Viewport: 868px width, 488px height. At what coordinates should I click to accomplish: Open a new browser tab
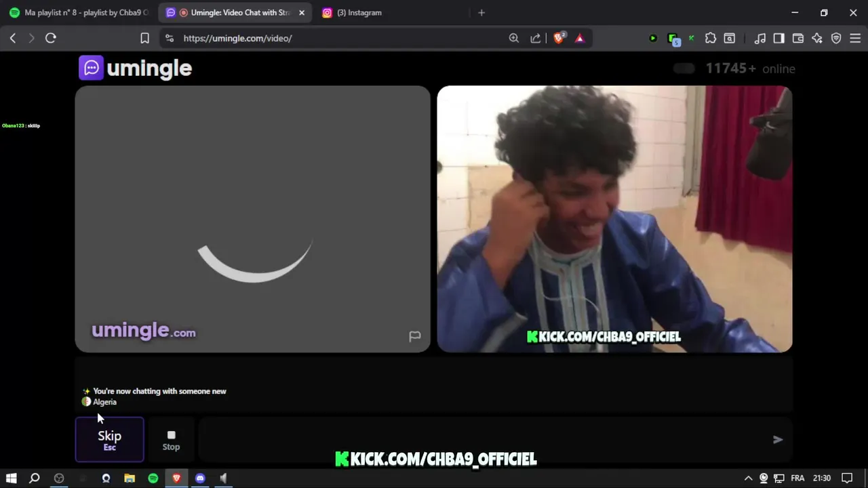click(x=481, y=13)
